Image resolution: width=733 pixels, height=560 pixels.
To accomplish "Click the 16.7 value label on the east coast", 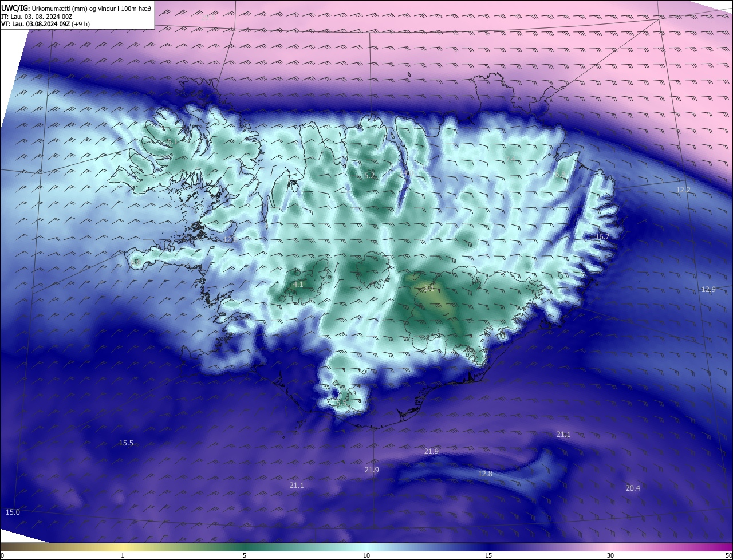I will [602, 237].
